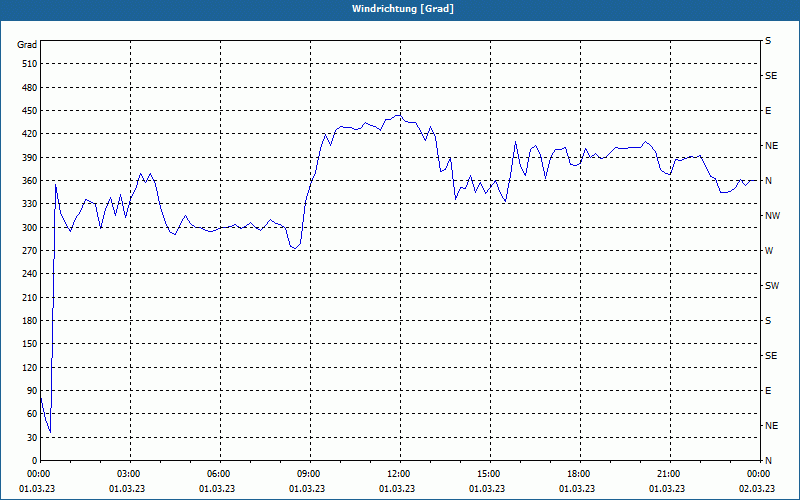800x500 pixels.
Task: Pick the 390 y-axis tick label
Action: (x=30, y=158)
